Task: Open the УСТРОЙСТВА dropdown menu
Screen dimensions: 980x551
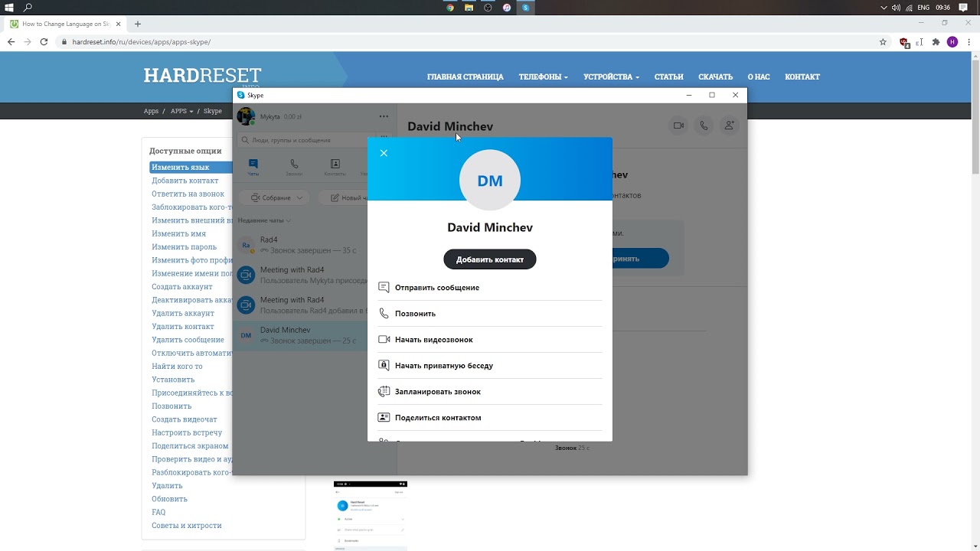Action: click(x=611, y=77)
